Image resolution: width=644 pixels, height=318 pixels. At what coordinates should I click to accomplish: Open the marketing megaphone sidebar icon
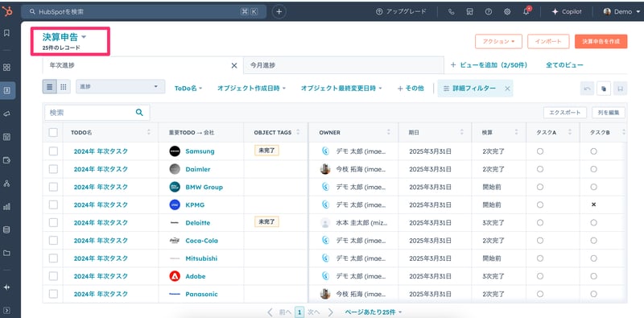(6, 114)
